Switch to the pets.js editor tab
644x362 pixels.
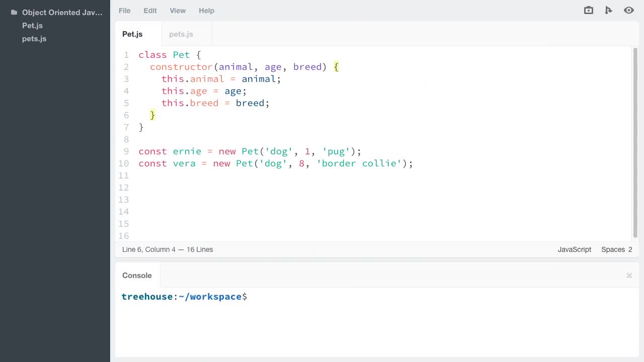[181, 34]
